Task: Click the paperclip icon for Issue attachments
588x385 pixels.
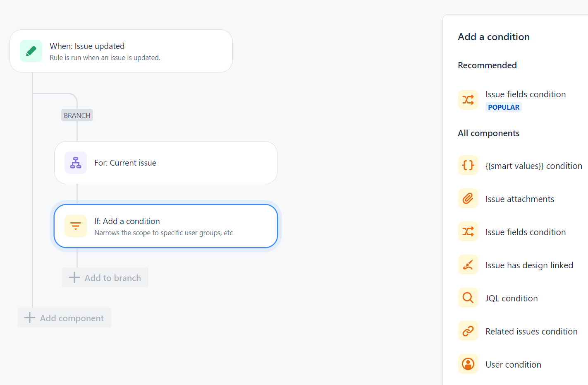Action: point(468,198)
